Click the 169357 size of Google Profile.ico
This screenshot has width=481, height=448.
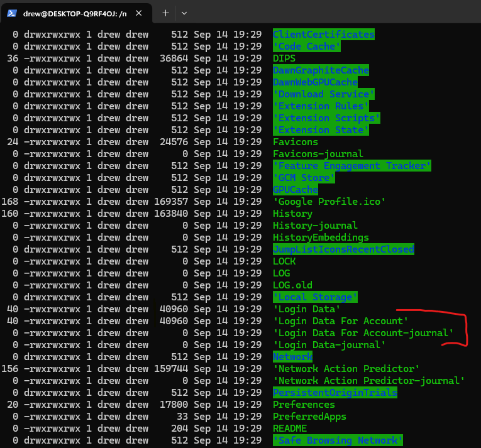[171, 202]
